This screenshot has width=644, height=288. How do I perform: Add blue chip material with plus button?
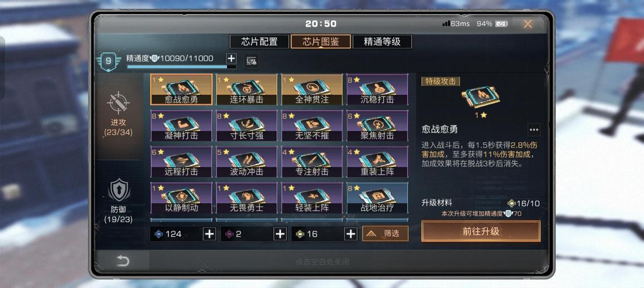coord(209,234)
